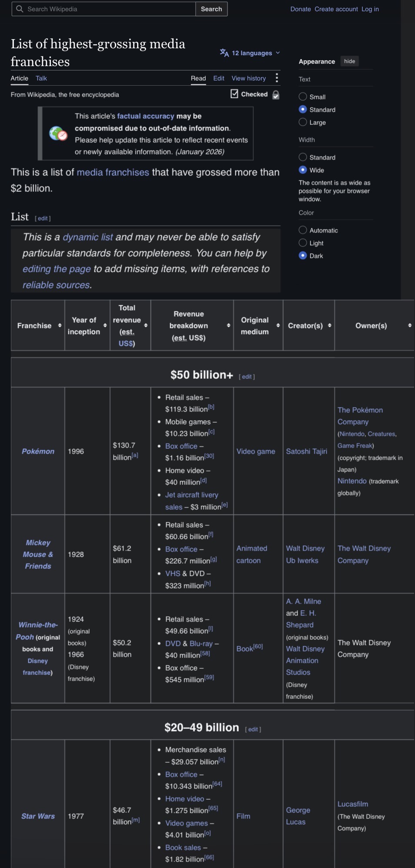Select Light color mode
The width and height of the screenshot is (415, 868).
point(303,243)
